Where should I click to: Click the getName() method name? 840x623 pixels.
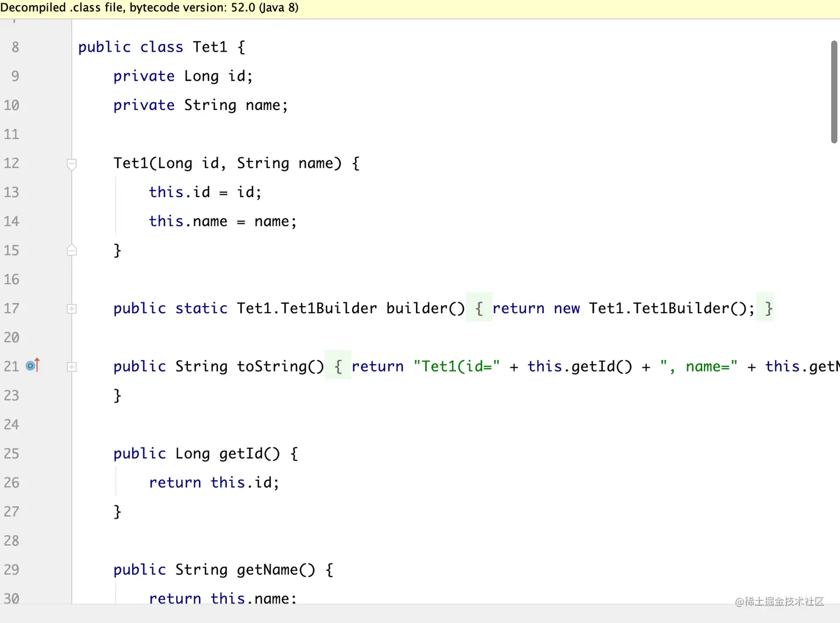click(276, 570)
